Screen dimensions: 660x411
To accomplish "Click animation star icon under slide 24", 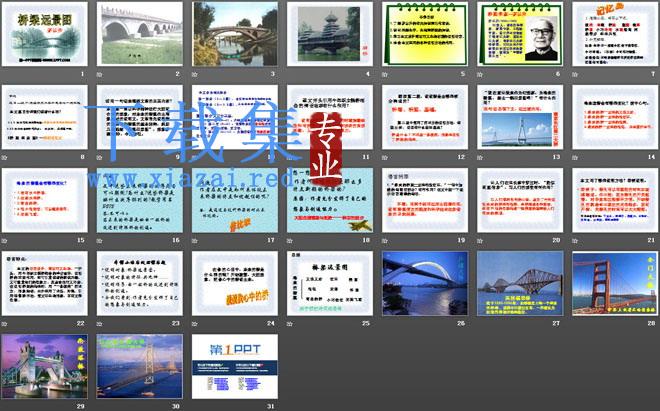I will [194, 324].
